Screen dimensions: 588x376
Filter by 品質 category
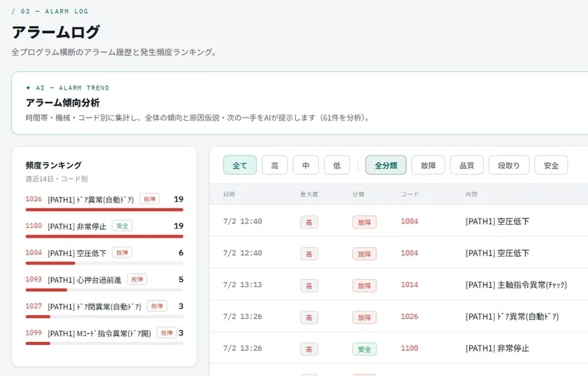click(x=467, y=165)
